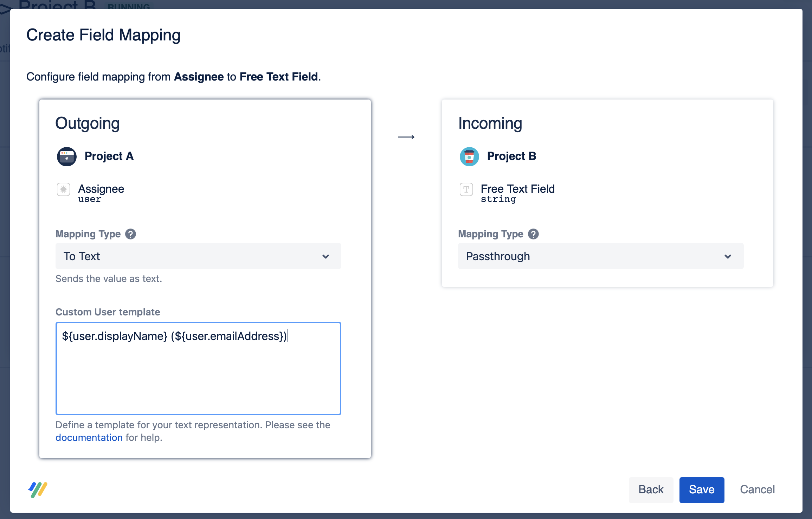Screen dimensions: 812x519
Task: Select the Assignee user label text
Action: (101, 188)
